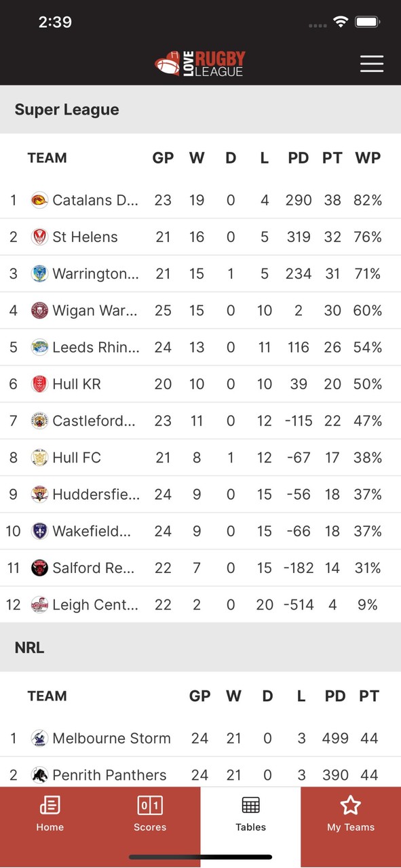This screenshot has width=401, height=868.
Task: Select the St Helens team badge
Action: 40,237
